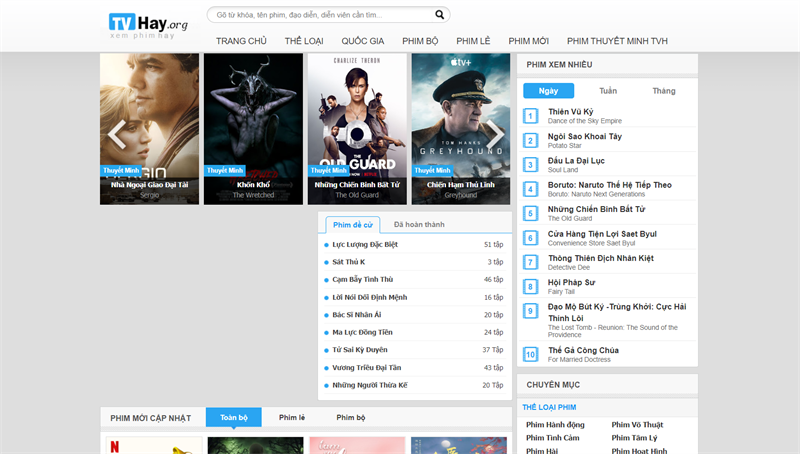Open Sát Thủ K series
The image size is (800, 454).
(x=348, y=262)
